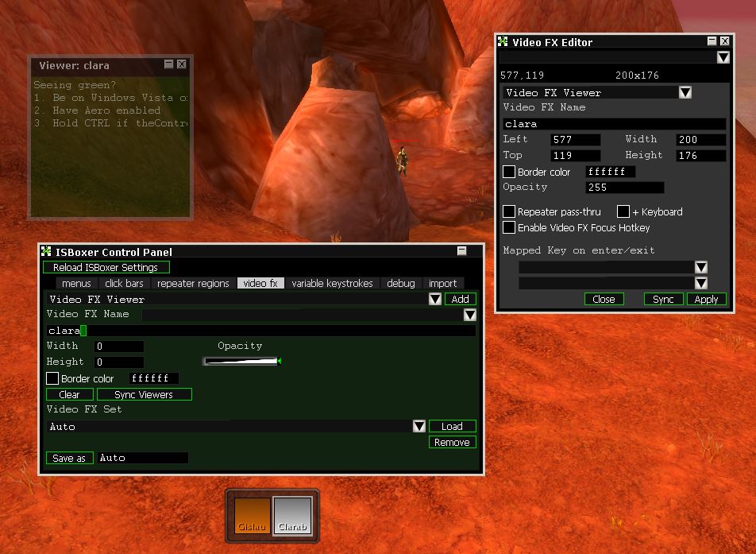Enable Video FX Focus Hotkey checkbox
This screenshot has height=554, width=756.
click(x=509, y=227)
